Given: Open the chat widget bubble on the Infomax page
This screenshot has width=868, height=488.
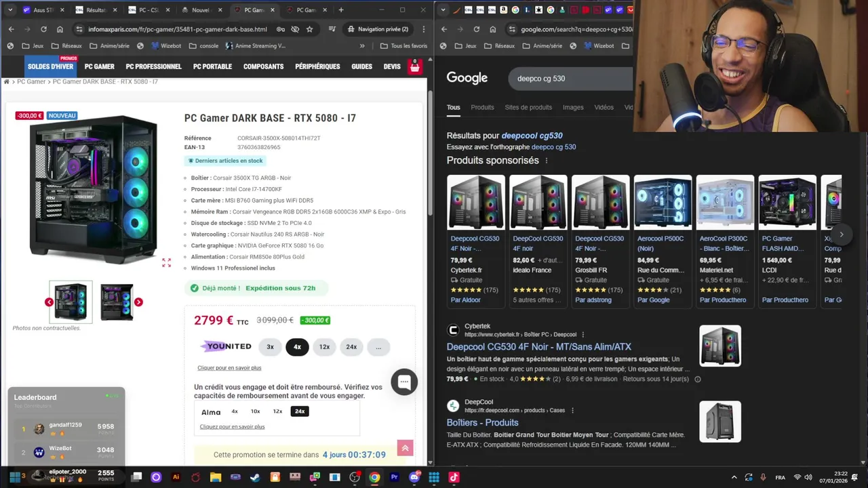Looking at the screenshot, I should click(404, 382).
